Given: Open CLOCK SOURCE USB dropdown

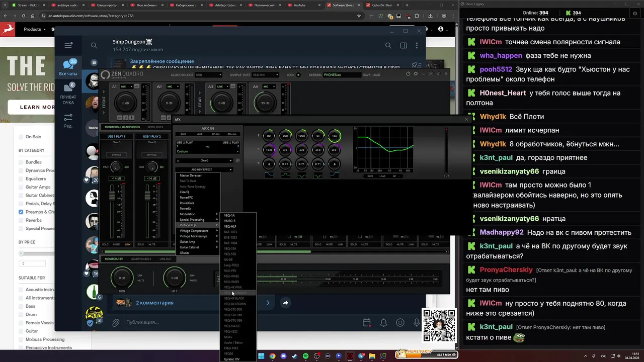Looking at the screenshot, I should coord(209,75).
